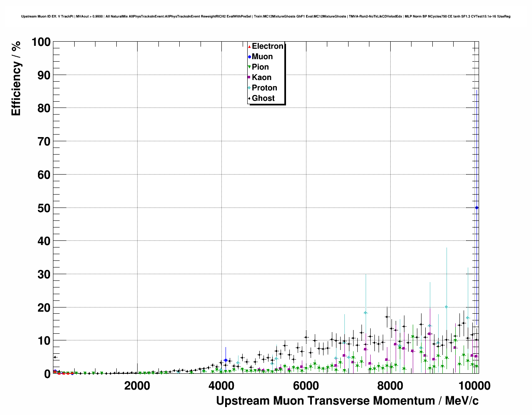The height and width of the screenshot is (415, 532).
Task: Click the purple Kaon square legend marker
Action: (249, 77)
